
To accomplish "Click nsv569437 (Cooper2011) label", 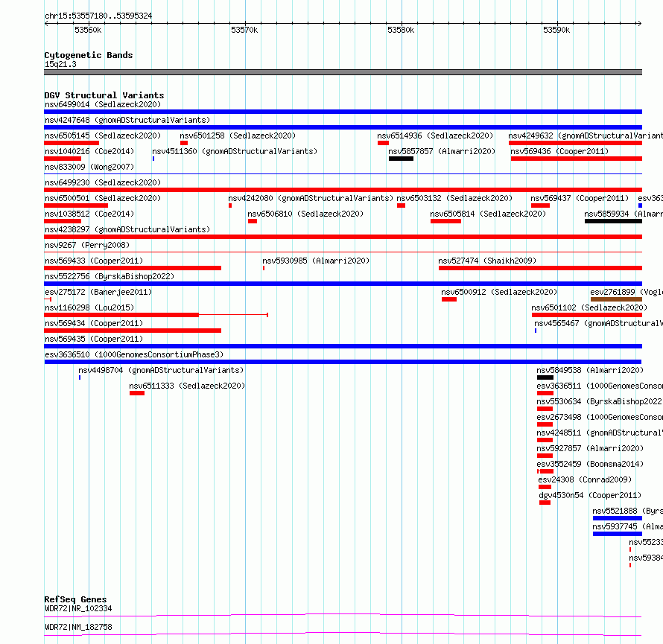I will click(x=580, y=198).
